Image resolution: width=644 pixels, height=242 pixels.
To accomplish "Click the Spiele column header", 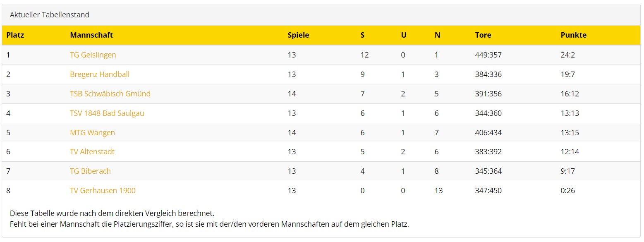I will (x=298, y=35).
